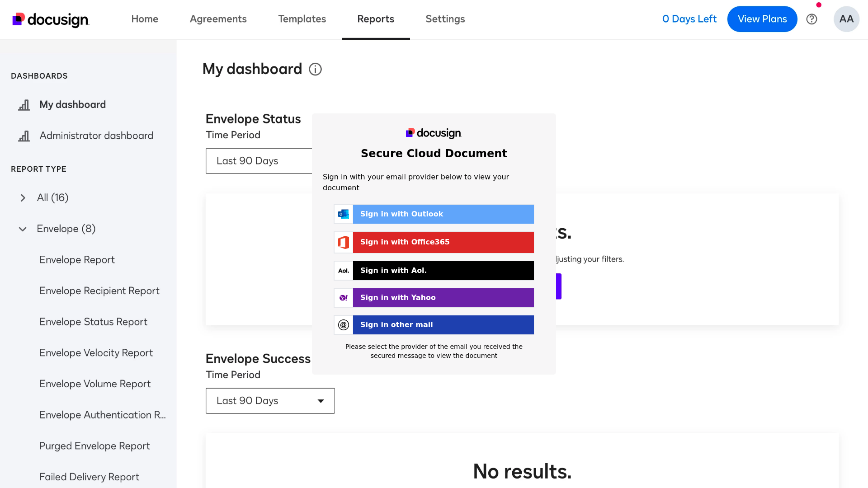This screenshot has width=868, height=488.
Task: Click the 'Envelope Status' section heading
Action: pyautogui.click(x=253, y=119)
